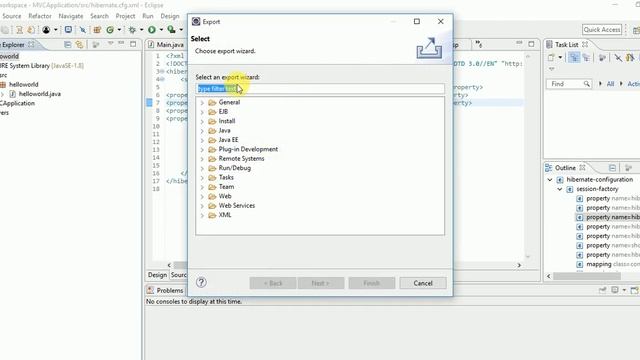Open the Navigate menu
This screenshot has width=640, height=360.
(x=71, y=16)
